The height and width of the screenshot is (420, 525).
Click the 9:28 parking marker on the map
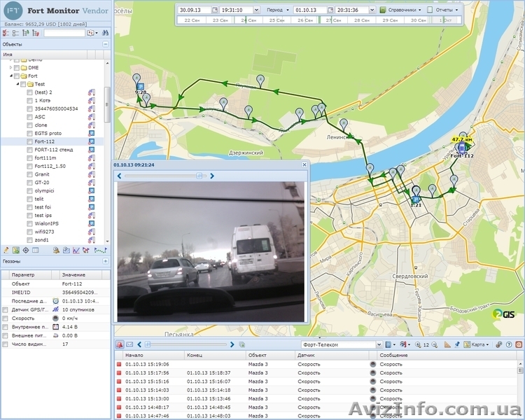coord(140,87)
